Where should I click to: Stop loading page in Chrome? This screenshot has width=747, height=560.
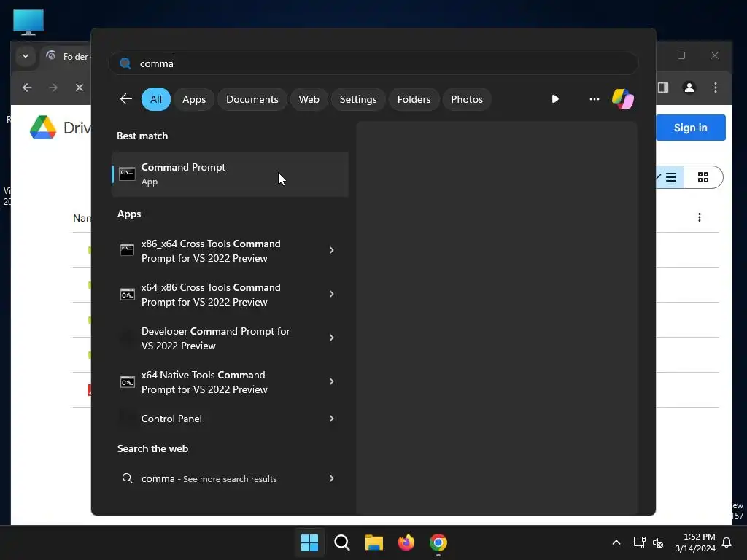(x=79, y=87)
